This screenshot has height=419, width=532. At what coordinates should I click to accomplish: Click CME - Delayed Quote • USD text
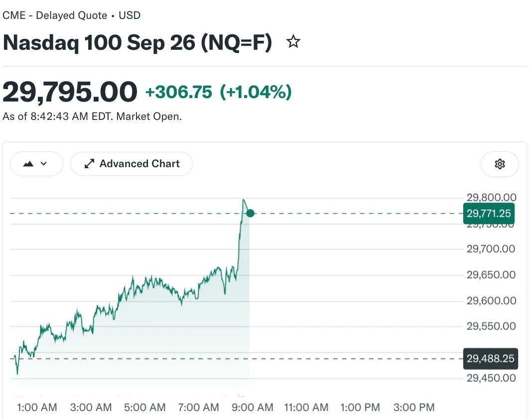tap(72, 15)
